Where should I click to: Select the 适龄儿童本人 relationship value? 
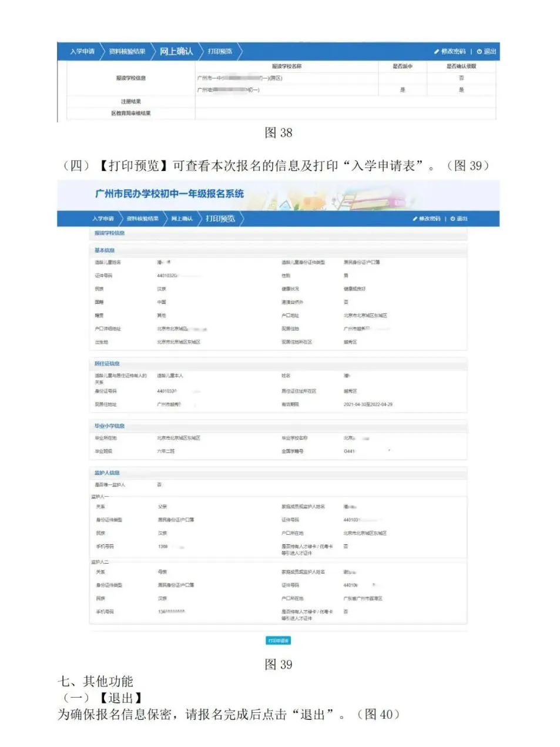[x=170, y=376]
